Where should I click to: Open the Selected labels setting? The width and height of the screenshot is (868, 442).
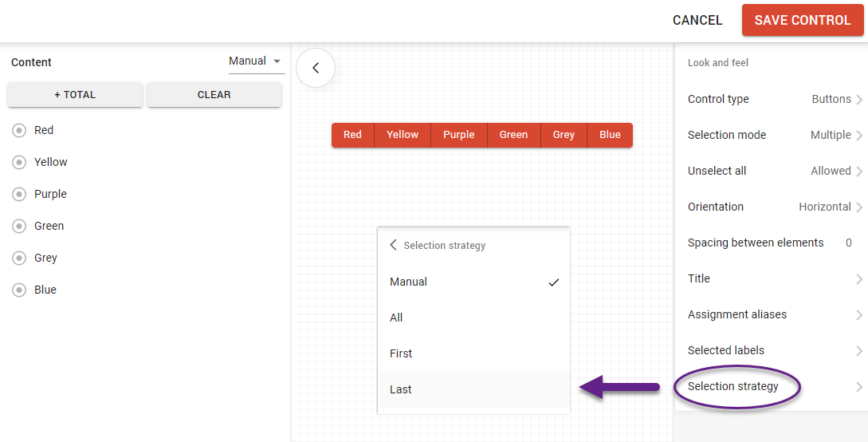[858, 350]
